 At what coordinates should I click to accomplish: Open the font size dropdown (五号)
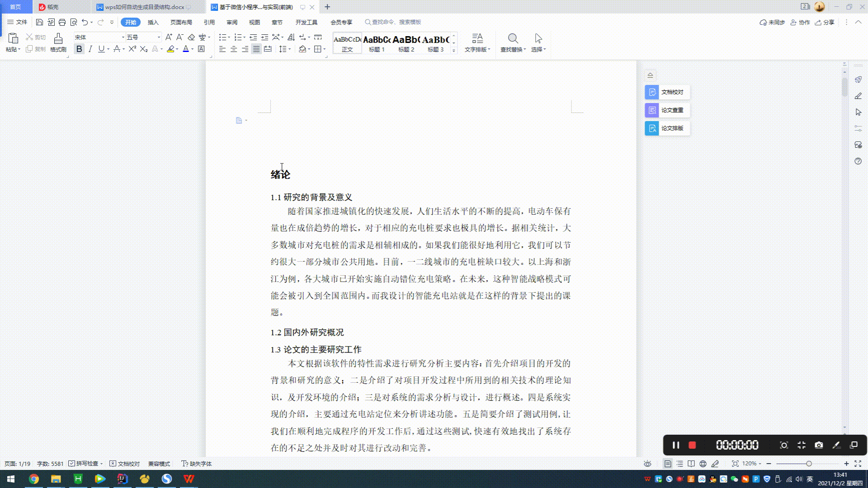coord(159,38)
